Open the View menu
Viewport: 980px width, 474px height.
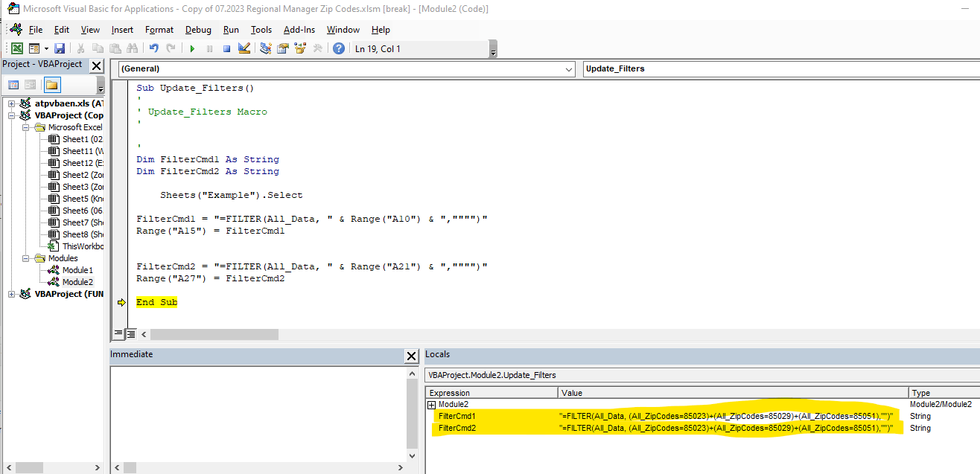90,30
